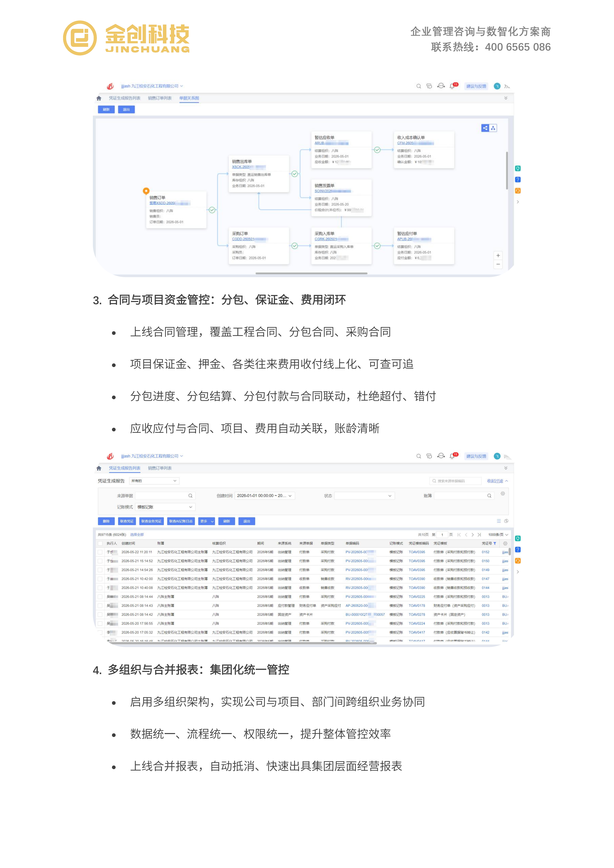This screenshot has width=614, height=868.
Task: Switch to 销售订单列表 tab in the voucher screenshot
Action: [x=160, y=468]
